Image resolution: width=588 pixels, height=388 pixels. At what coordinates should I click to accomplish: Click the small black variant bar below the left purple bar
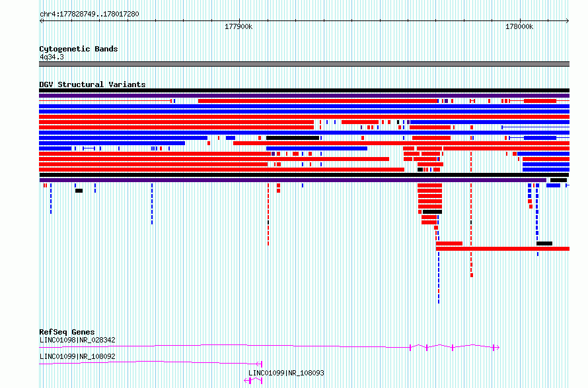pos(79,191)
